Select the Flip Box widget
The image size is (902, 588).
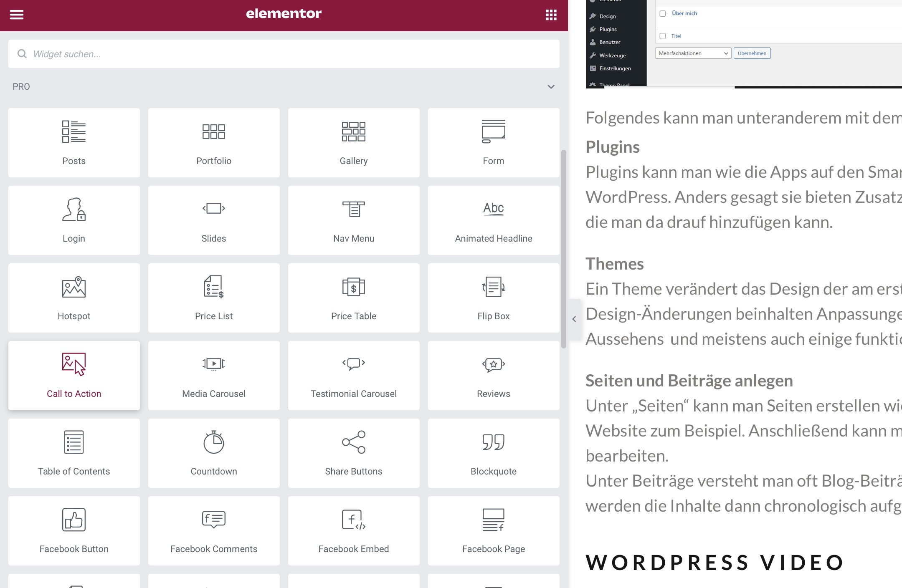tap(494, 298)
